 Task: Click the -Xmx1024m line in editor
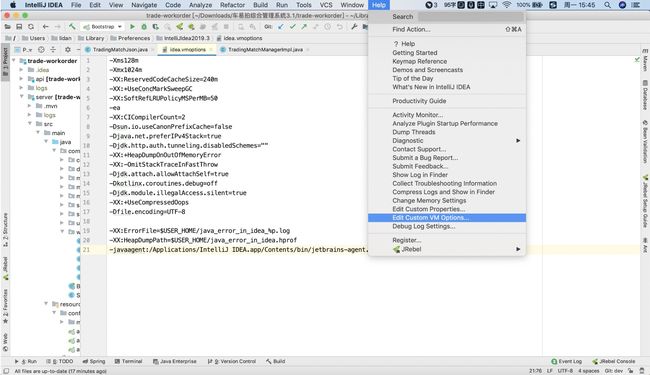(126, 70)
